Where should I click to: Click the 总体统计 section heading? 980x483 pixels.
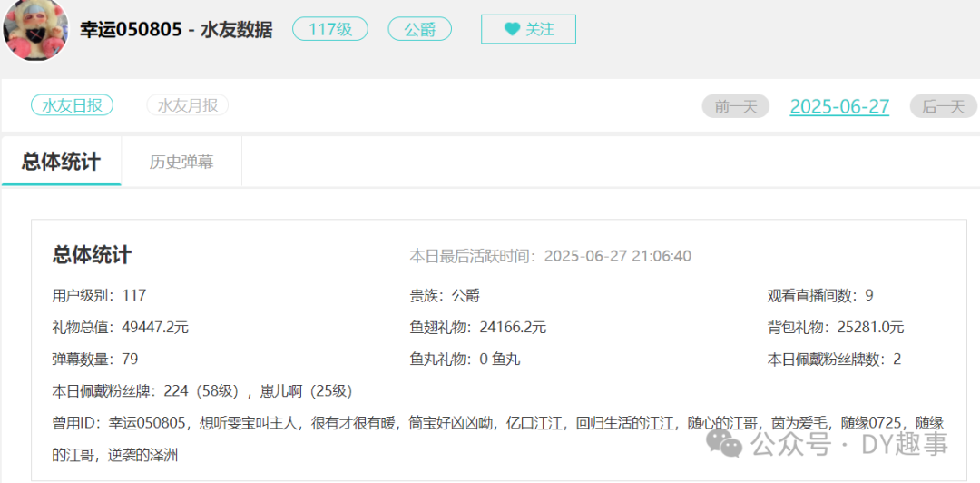[92, 255]
